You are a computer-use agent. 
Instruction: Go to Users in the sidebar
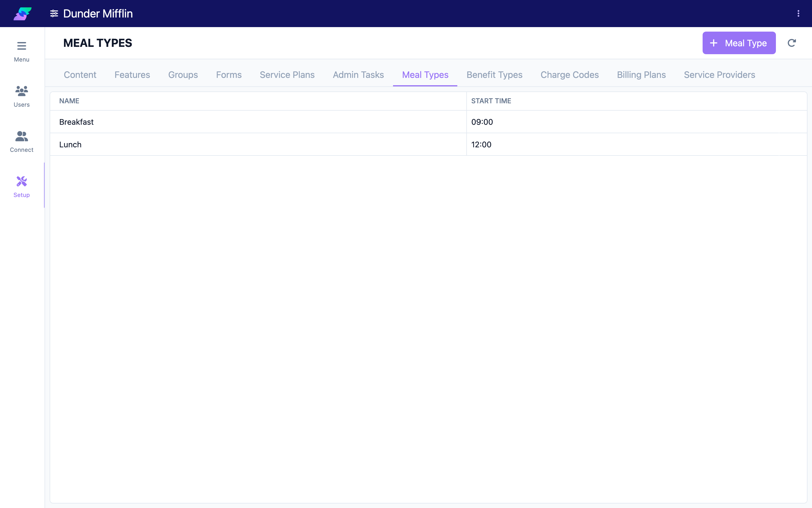click(x=22, y=97)
